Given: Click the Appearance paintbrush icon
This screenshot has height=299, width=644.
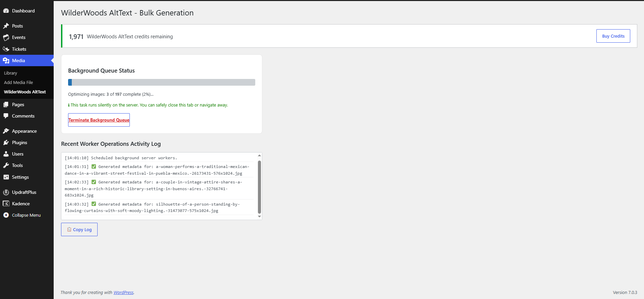Looking at the screenshot, I should click(x=6, y=131).
